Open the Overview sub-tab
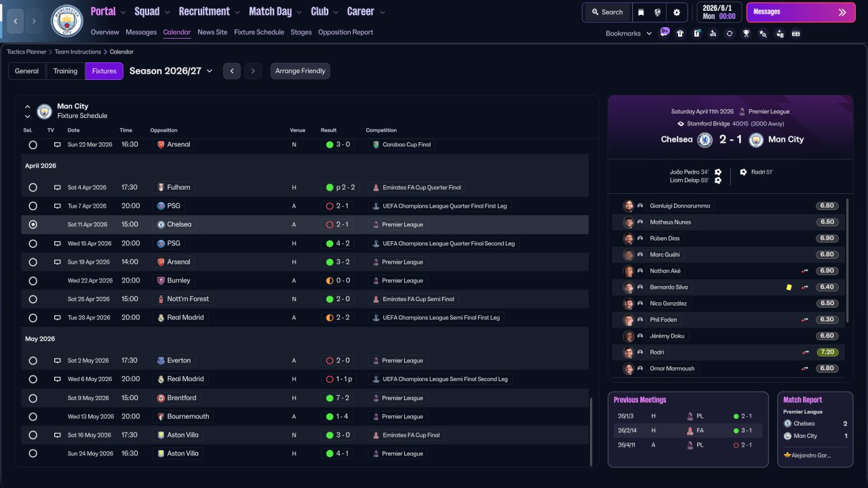This screenshot has width=868, height=488. coord(104,32)
